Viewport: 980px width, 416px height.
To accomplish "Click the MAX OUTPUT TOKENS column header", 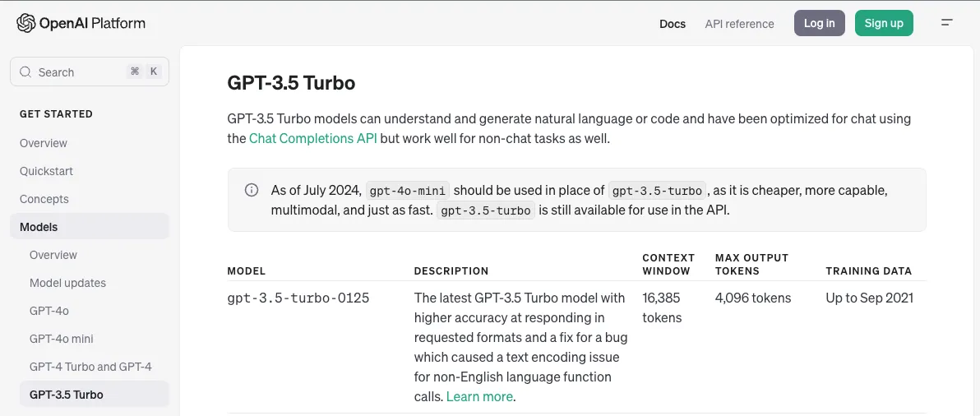I will click(x=752, y=264).
